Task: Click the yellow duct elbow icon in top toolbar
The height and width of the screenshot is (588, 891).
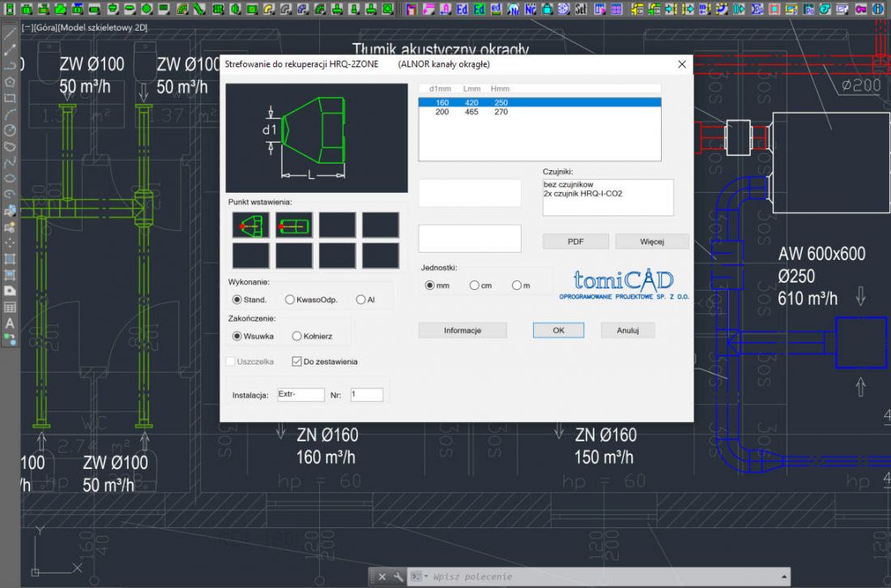Action: tap(267, 9)
